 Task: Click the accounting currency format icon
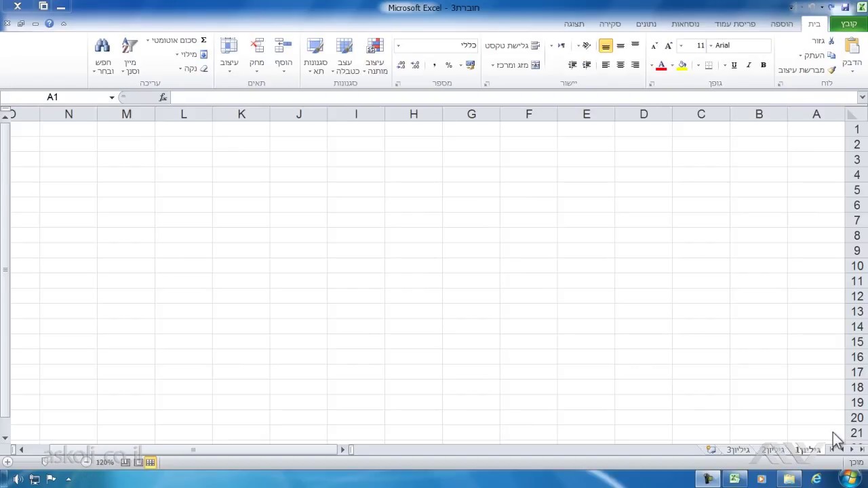pos(470,65)
